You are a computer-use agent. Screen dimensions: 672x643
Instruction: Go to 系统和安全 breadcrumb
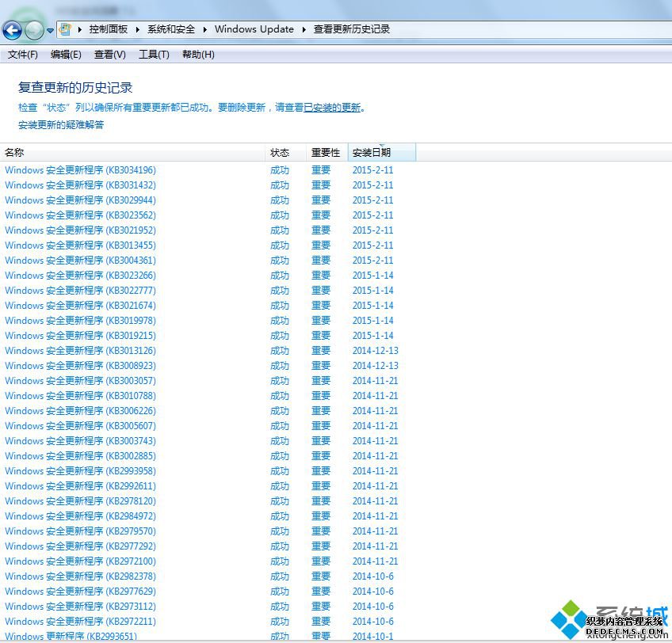click(171, 29)
